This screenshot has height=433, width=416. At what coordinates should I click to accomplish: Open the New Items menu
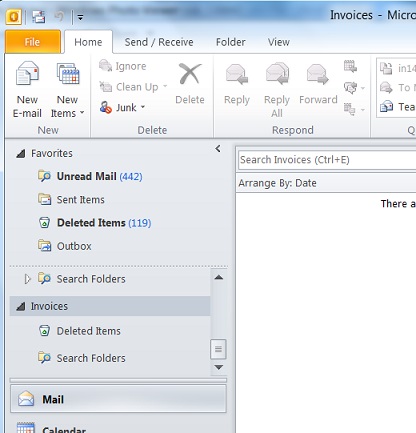(x=67, y=90)
